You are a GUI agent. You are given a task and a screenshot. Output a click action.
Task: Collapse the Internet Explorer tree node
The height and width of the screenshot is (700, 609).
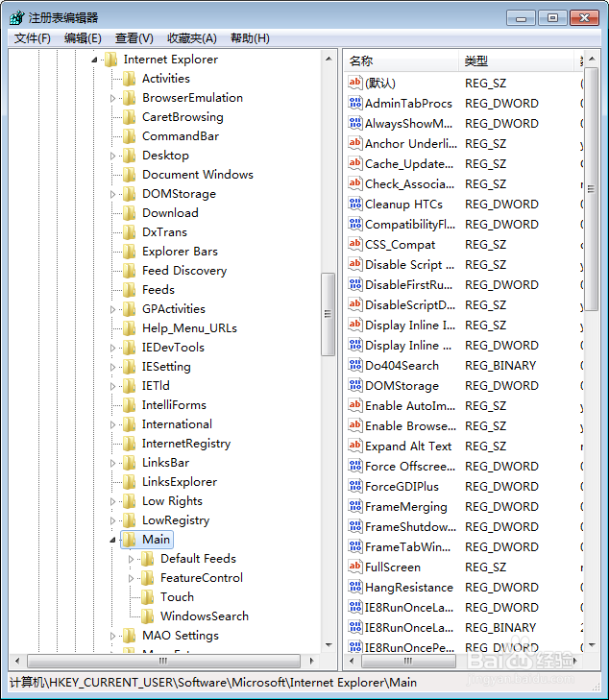tap(94, 60)
